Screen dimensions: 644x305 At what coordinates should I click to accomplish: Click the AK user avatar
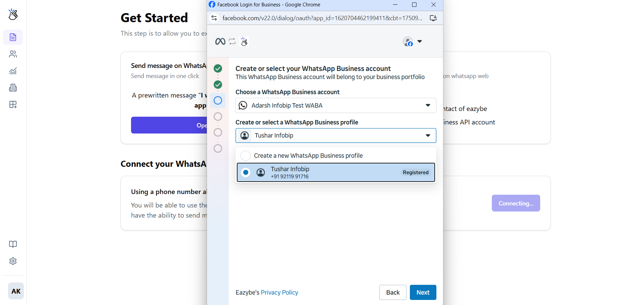point(16,291)
